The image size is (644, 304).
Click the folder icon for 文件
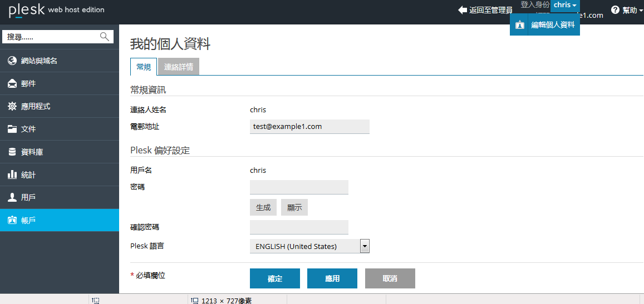pyautogui.click(x=12, y=129)
